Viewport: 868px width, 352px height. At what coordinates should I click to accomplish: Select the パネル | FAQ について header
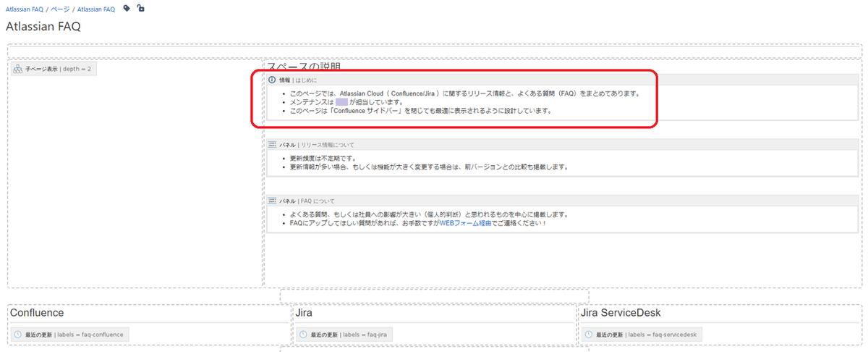tap(562, 201)
